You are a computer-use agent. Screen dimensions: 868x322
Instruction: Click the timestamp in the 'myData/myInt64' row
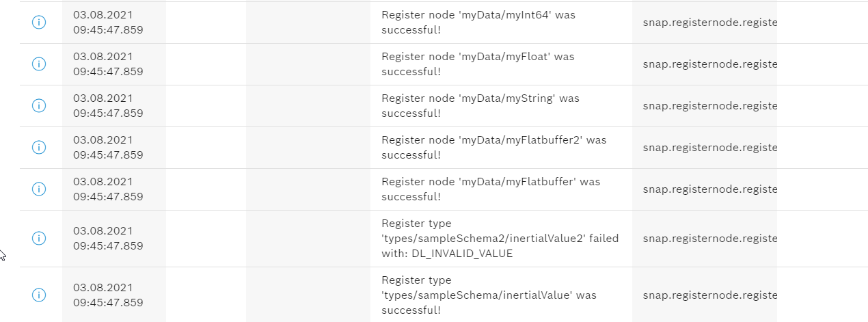(108, 22)
